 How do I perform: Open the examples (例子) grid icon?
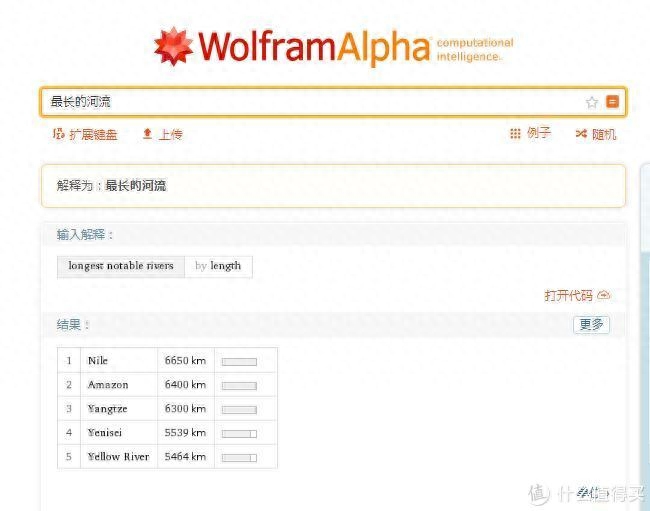click(x=515, y=133)
